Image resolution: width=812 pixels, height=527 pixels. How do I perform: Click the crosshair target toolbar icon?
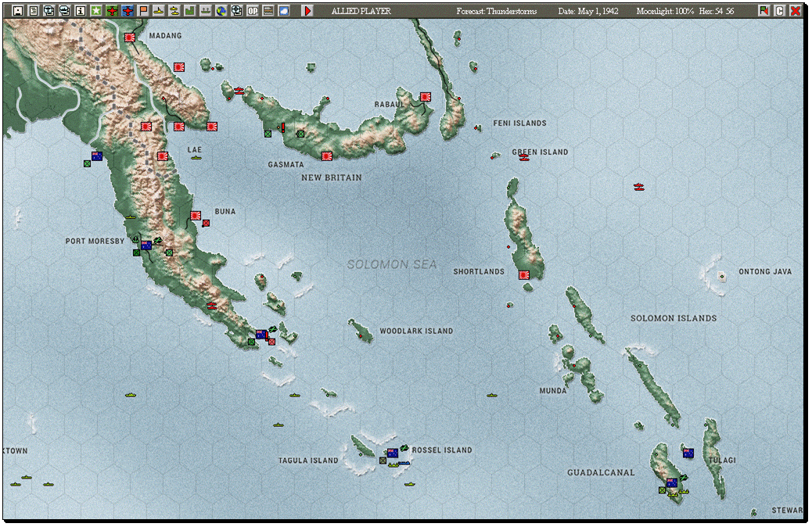(237, 10)
